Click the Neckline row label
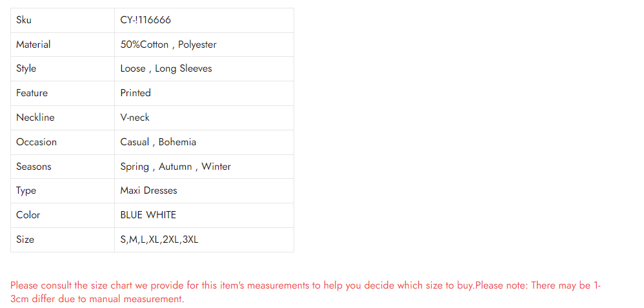Viewport: 644px width, 308px height. click(x=35, y=118)
